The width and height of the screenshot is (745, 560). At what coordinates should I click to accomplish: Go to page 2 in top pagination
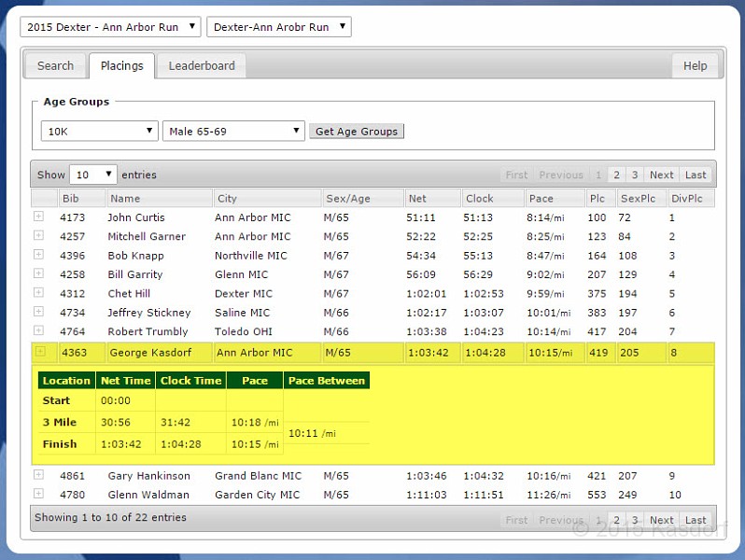[616, 175]
